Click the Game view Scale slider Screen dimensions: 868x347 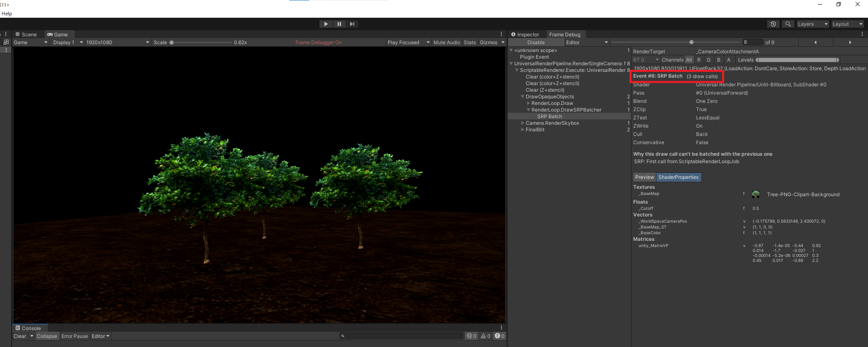pyautogui.click(x=201, y=43)
